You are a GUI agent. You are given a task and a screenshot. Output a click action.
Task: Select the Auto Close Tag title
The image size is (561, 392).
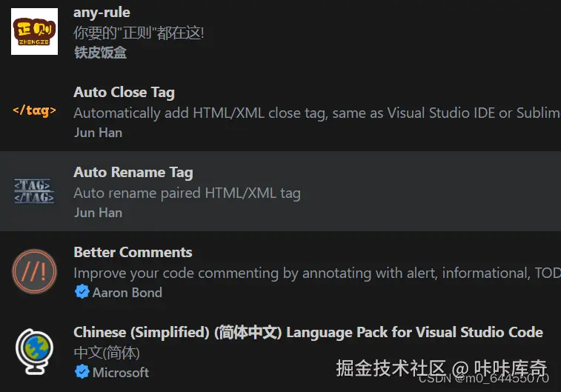[x=124, y=93]
